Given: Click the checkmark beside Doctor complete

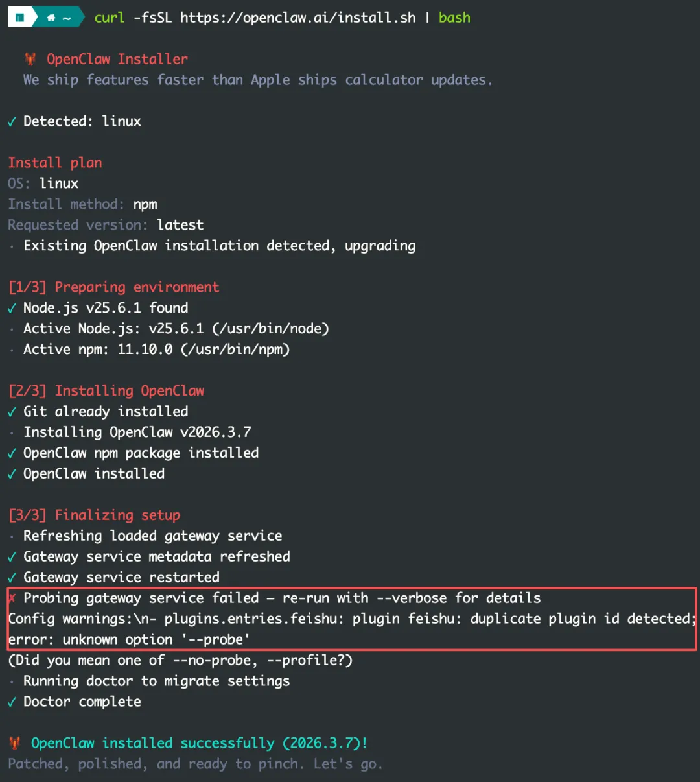Looking at the screenshot, I should pyautogui.click(x=12, y=702).
